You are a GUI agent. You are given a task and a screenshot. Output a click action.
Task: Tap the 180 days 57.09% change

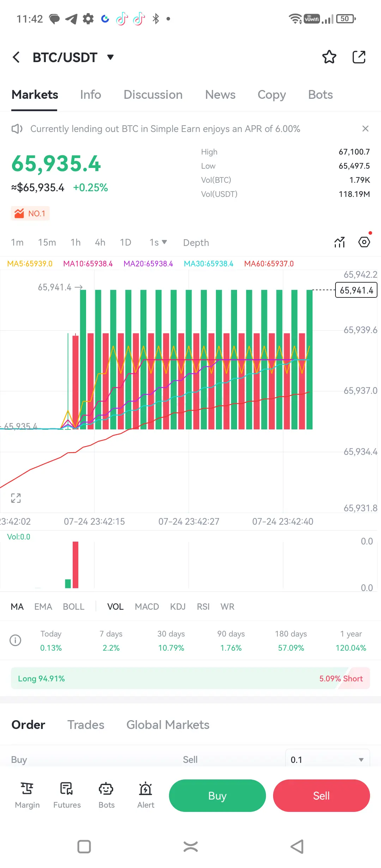(291, 641)
